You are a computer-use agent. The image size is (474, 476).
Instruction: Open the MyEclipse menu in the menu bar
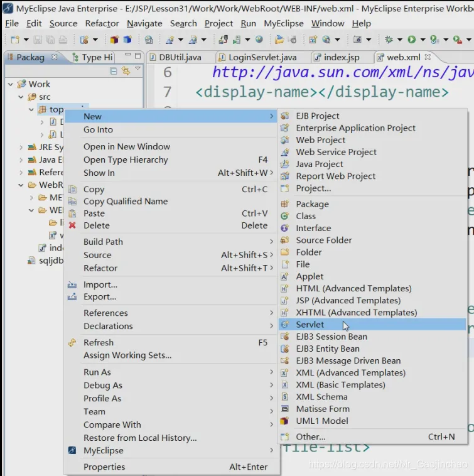(x=283, y=23)
